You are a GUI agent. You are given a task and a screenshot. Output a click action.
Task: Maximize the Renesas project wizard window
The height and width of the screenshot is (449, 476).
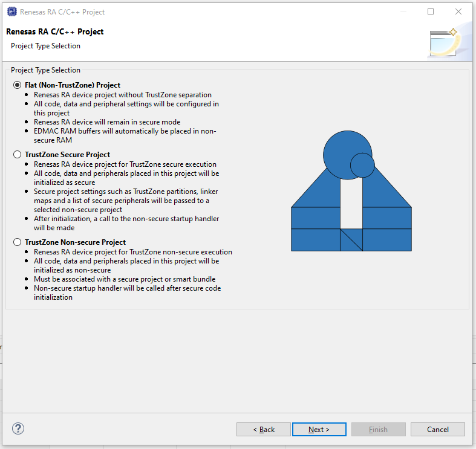(431, 11)
